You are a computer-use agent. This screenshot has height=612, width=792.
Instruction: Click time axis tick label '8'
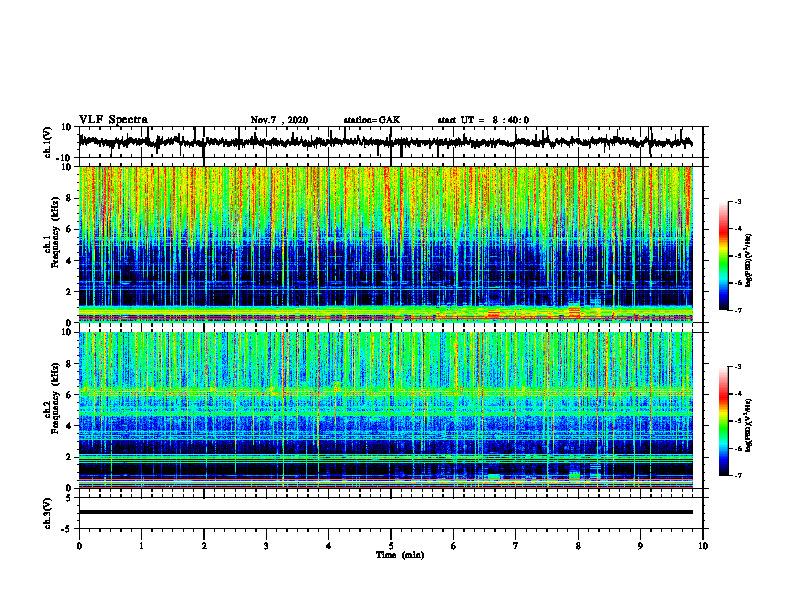(x=578, y=546)
